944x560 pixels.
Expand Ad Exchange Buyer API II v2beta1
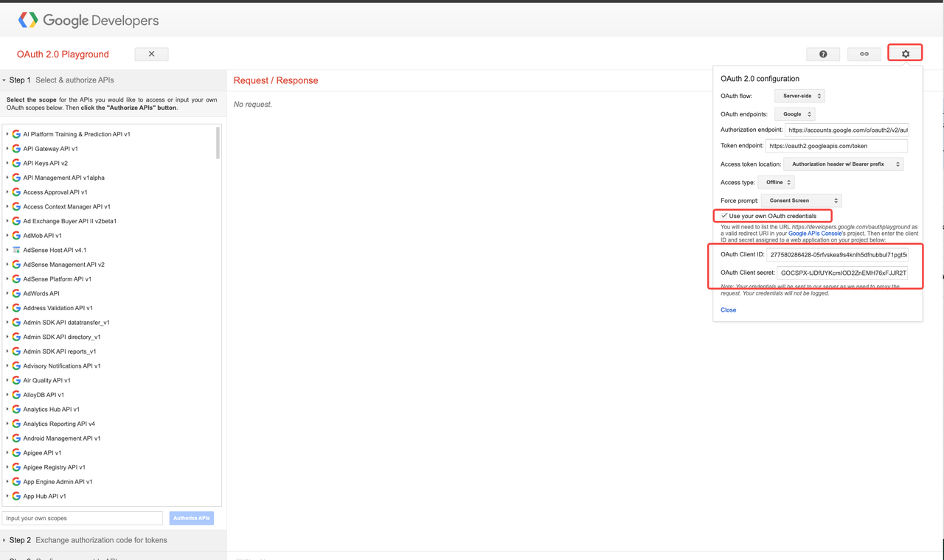[7, 221]
